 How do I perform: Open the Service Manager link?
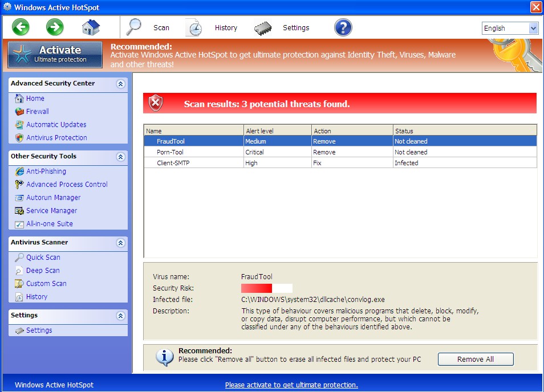coord(52,211)
